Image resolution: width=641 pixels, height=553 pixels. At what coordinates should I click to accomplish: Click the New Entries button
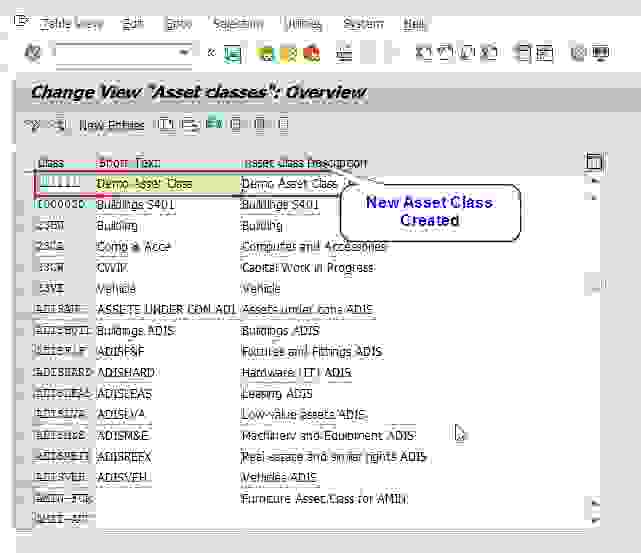click(112, 125)
